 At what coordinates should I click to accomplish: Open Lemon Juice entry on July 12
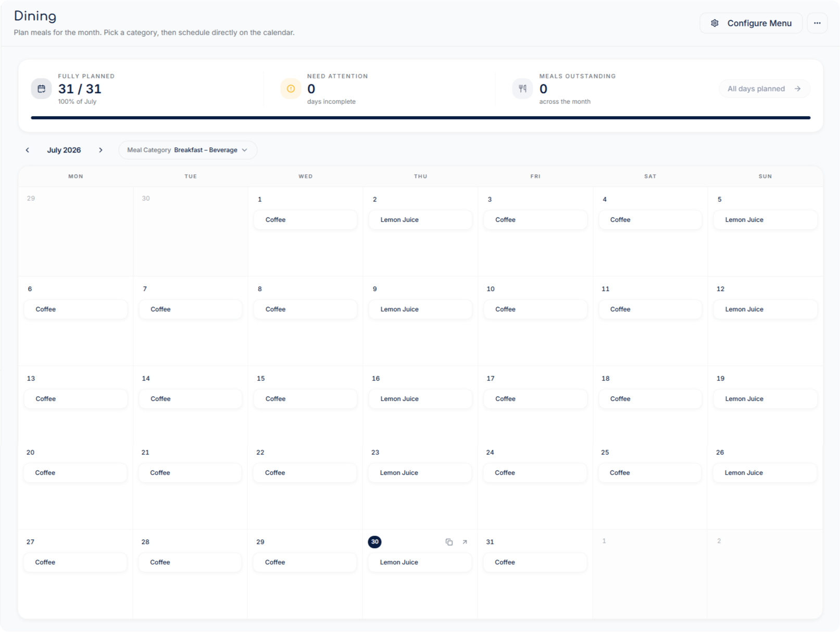click(x=765, y=309)
